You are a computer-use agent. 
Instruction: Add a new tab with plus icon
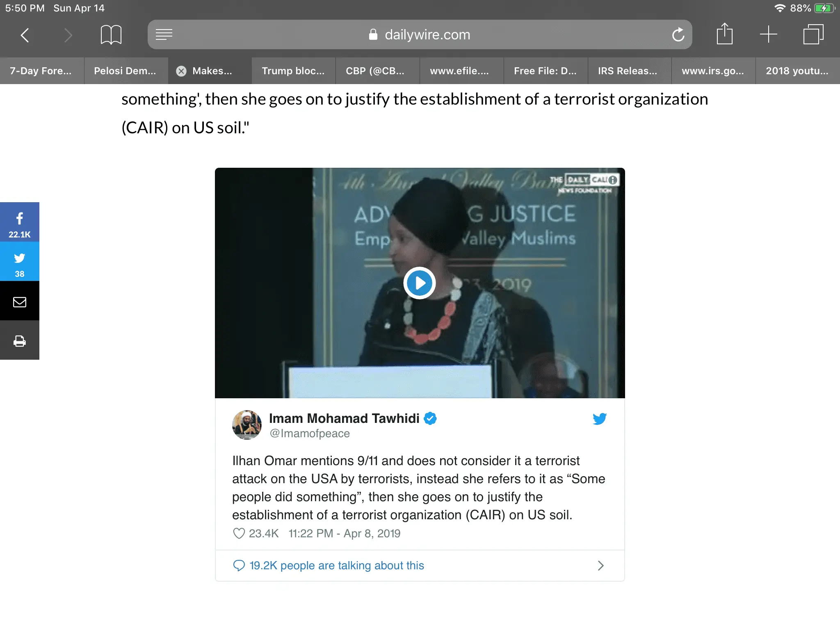point(768,34)
